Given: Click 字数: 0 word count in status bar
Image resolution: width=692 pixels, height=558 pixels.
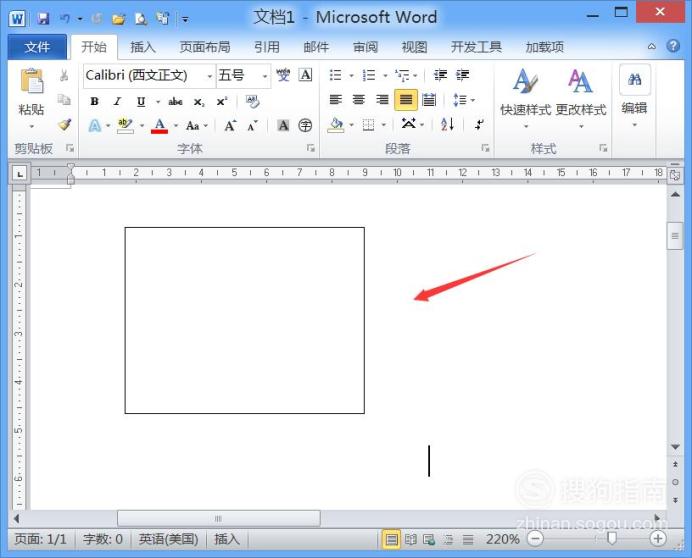Looking at the screenshot, I should pyautogui.click(x=103, y=539).
